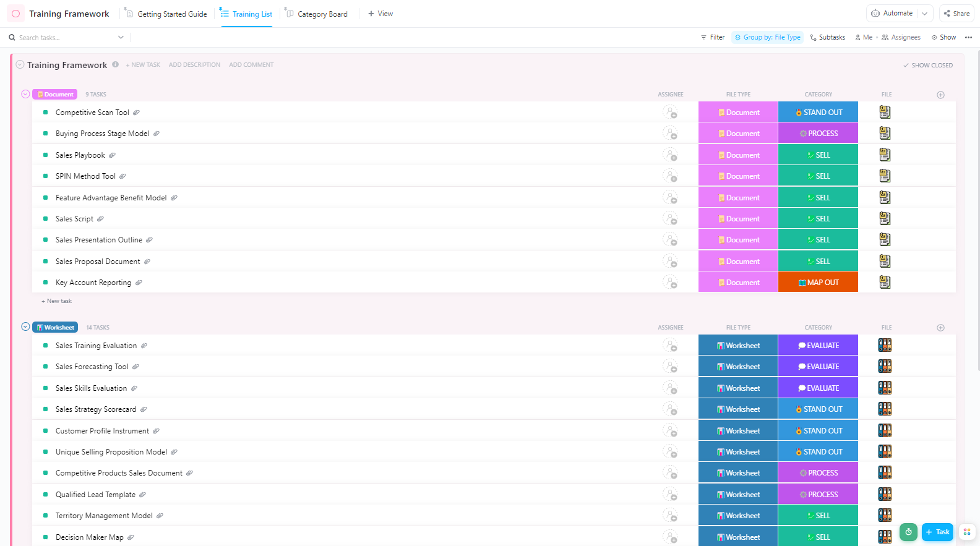Open the quick actions grid icon
The width and height of the screenshot is (980, 546).
tap(966, 532)
